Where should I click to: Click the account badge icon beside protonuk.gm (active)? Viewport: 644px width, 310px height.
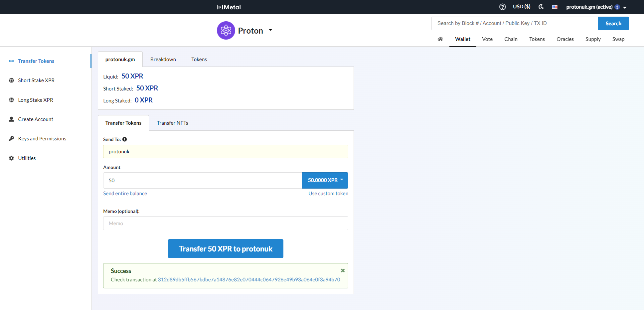617,7
